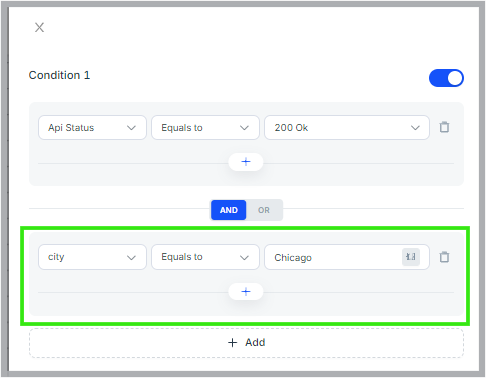Click the plus icon below the city row
This screenshot has height=378, width=486.
tap(246, 292)
